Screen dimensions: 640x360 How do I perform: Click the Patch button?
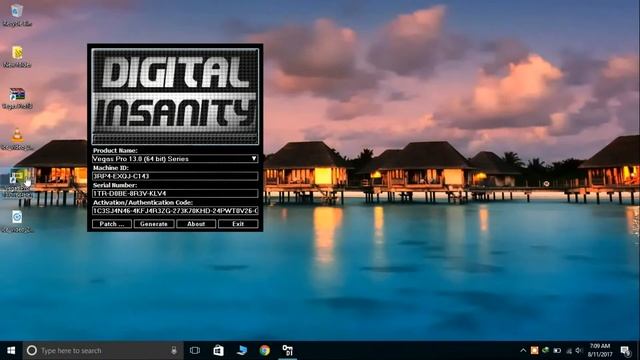pyautogui.click(x=112, y=224)
